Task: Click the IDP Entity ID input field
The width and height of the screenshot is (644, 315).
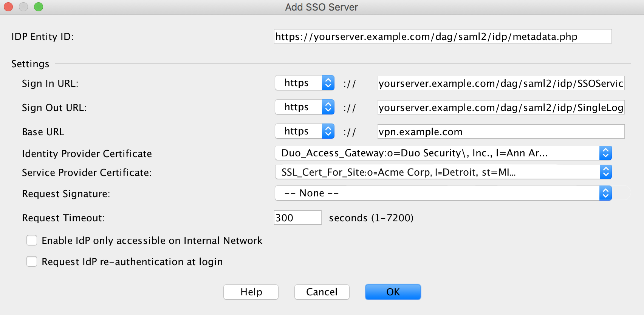Action: click(x=442, y=37)
